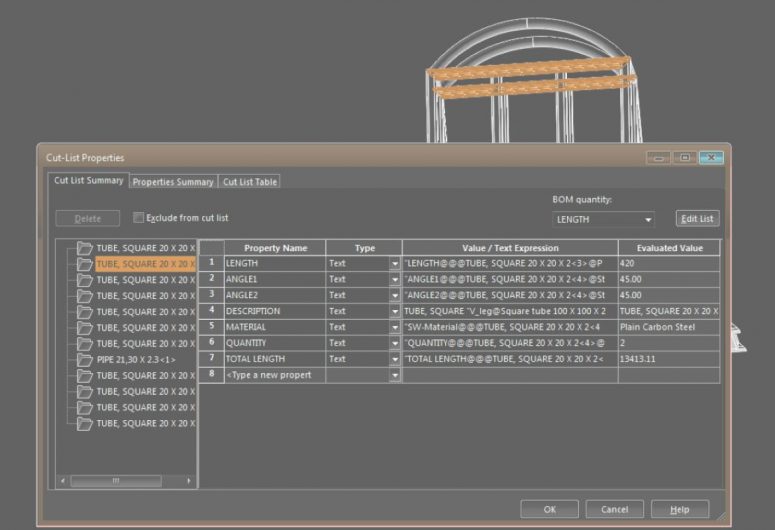
Task: Click the Evaluated Value column header
Action: 669,248
